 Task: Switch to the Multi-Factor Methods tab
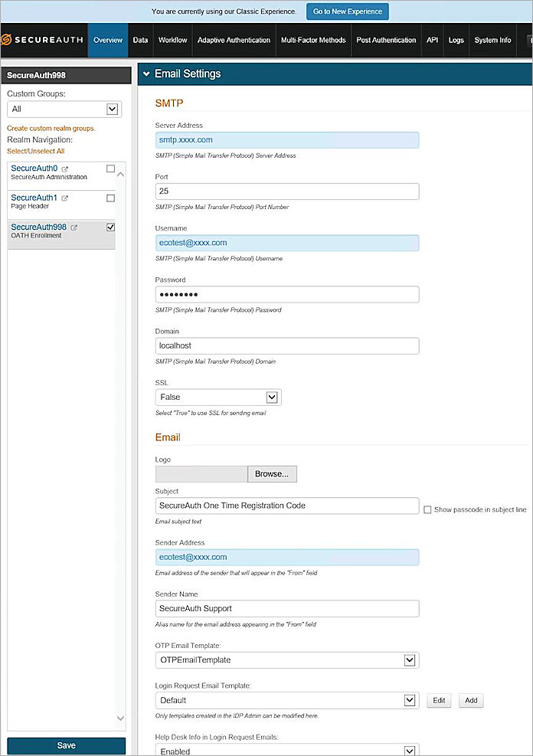point(313,41)
